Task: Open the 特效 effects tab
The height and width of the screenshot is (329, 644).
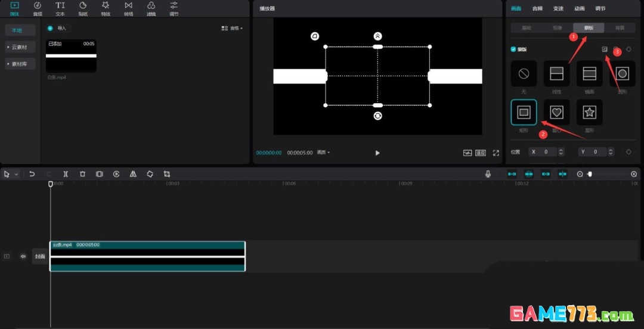Action: pyautogui.click(x=106, y=8)
